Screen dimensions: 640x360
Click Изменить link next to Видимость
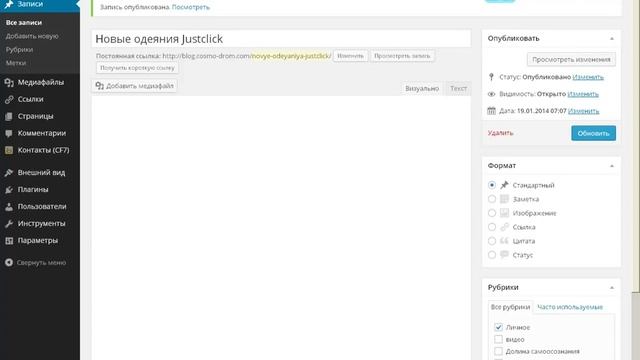point(583,94)
